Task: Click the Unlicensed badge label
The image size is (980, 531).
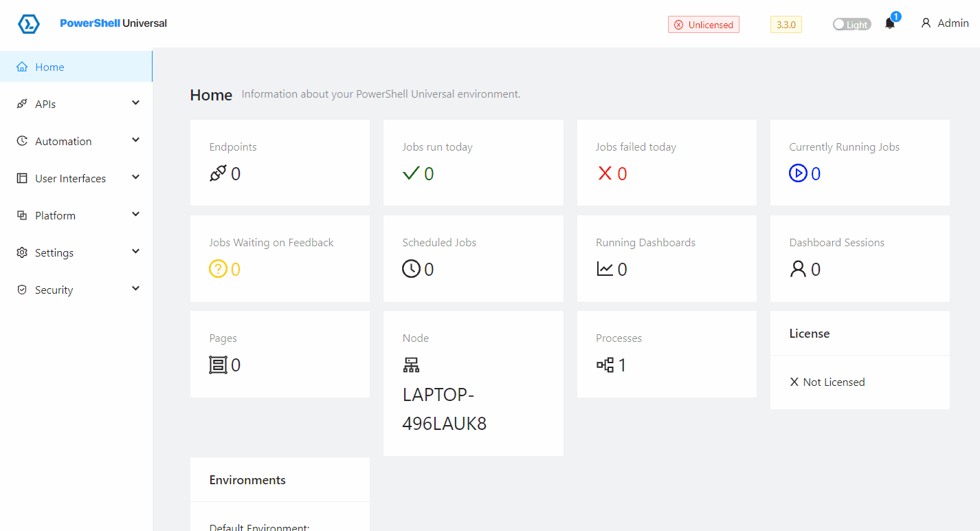Action: pos(704,25)
